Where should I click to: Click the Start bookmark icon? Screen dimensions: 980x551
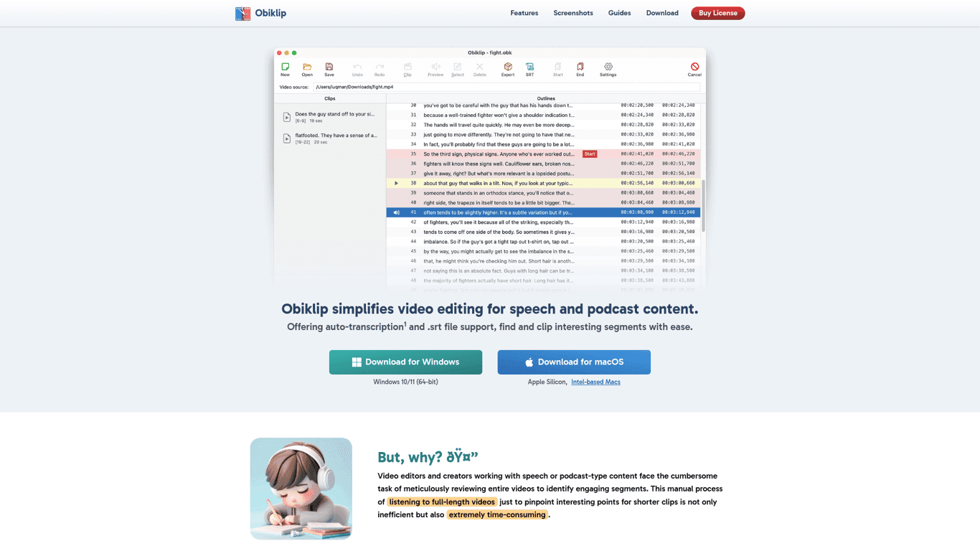pyautogui.click(x=558, y=67)
